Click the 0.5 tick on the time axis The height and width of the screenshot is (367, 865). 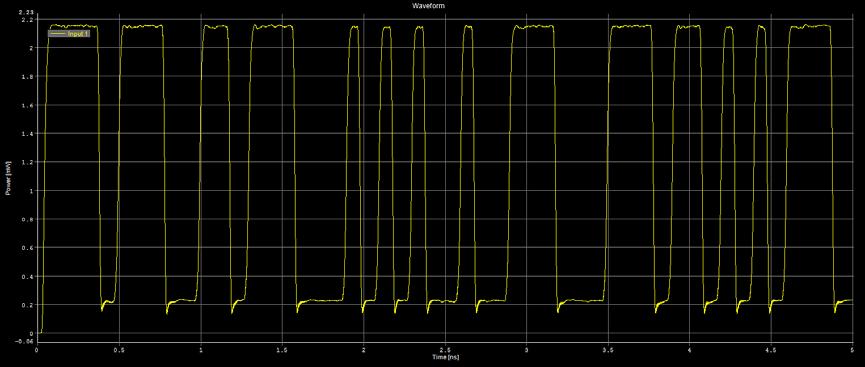[118, 350]
